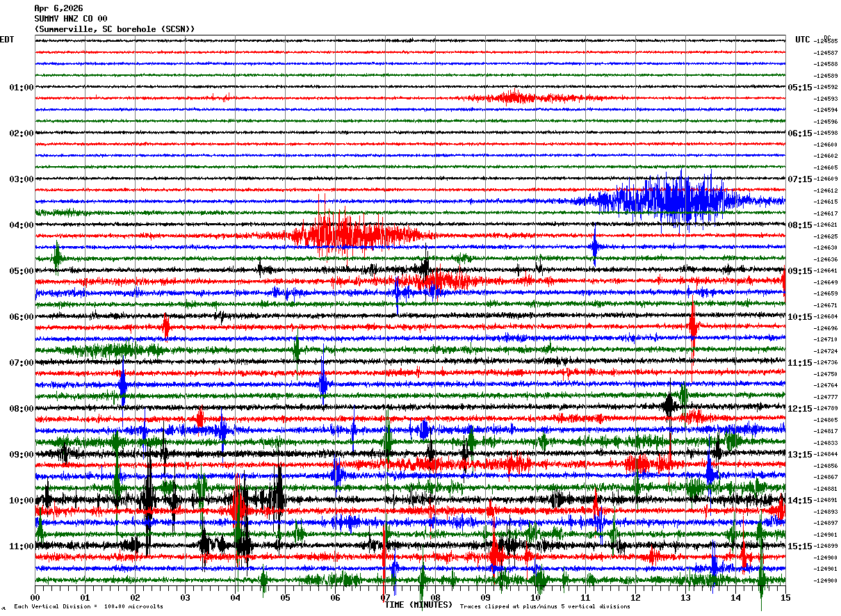Screen dimensions: 841x616
Task: Click the "15:15" UTC time label
Action: click(800, 546)
